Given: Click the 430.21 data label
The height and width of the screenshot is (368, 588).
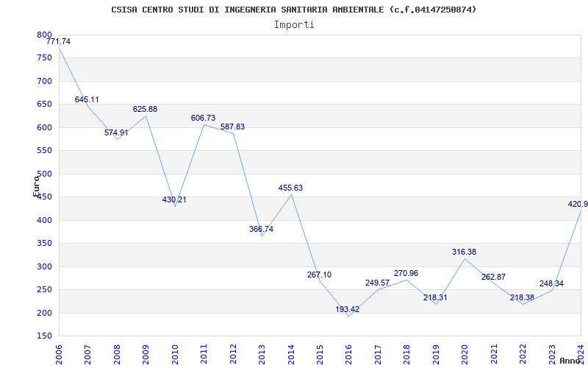Looking at the screenshot, I should point(174,200).
